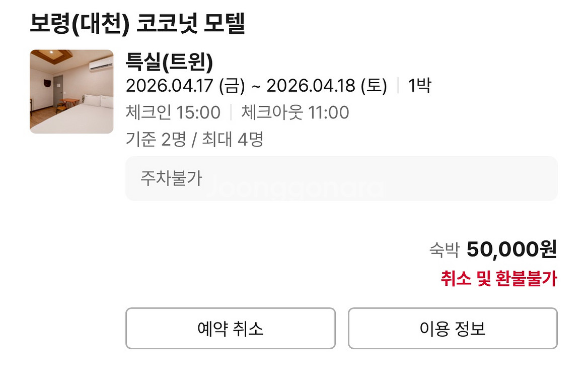Click the 주차불가 parking notice box
The image size is (588, 378).
(341, 178)
